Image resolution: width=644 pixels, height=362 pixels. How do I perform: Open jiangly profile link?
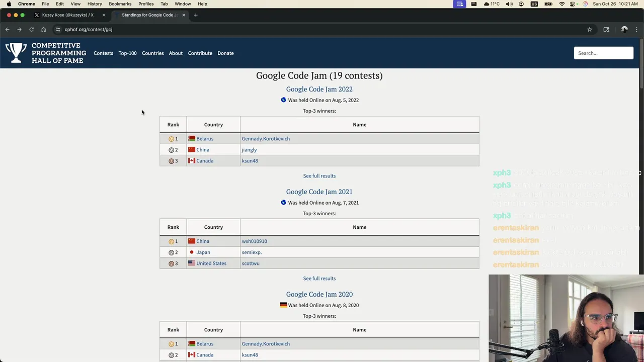click(249, 150)
